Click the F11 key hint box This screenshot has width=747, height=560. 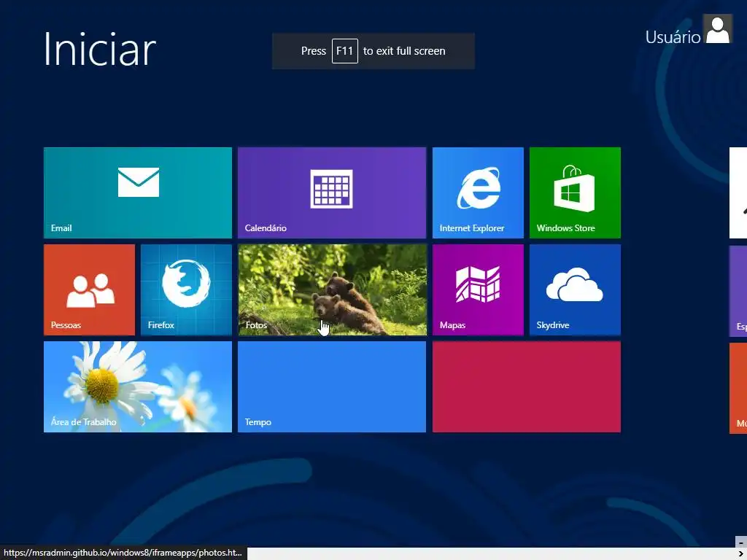[x=345, y=51]
